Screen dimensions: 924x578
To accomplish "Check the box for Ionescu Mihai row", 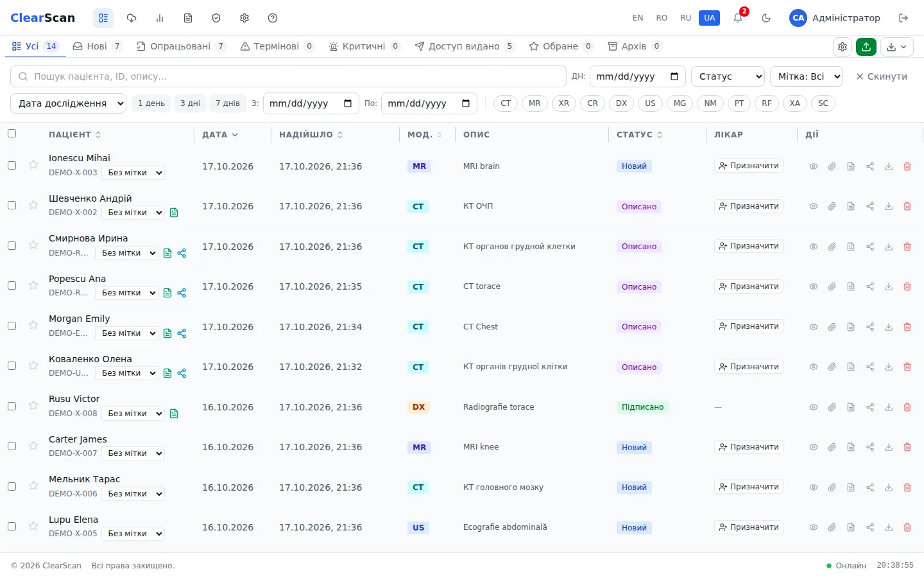I will [x=12, y=165].
